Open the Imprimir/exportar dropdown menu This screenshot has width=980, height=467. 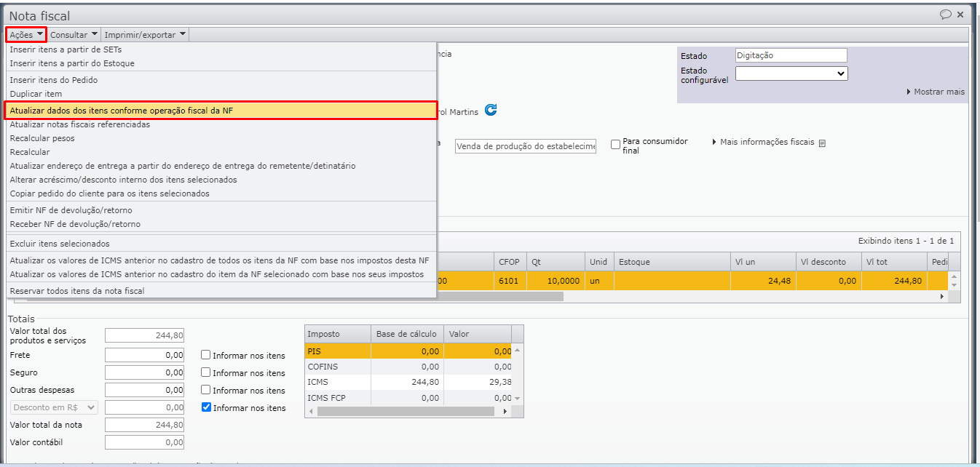point(145,34)
